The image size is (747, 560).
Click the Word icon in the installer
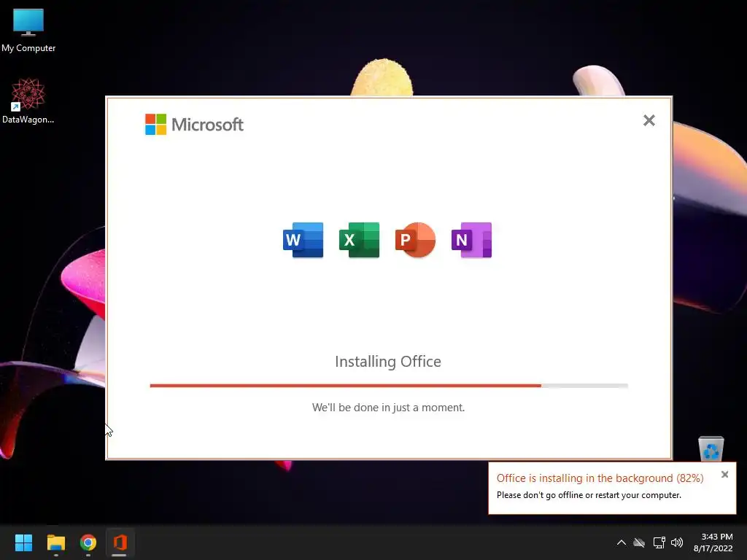[x=303, y=240]
